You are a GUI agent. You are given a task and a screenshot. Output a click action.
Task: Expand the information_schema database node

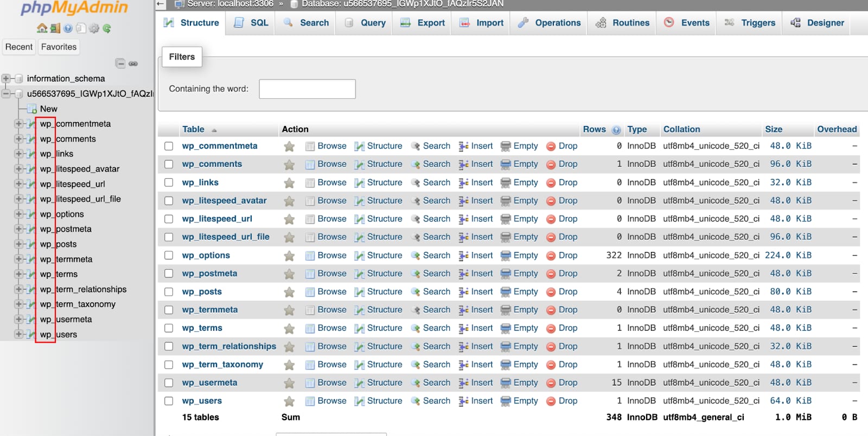(6, 79)
